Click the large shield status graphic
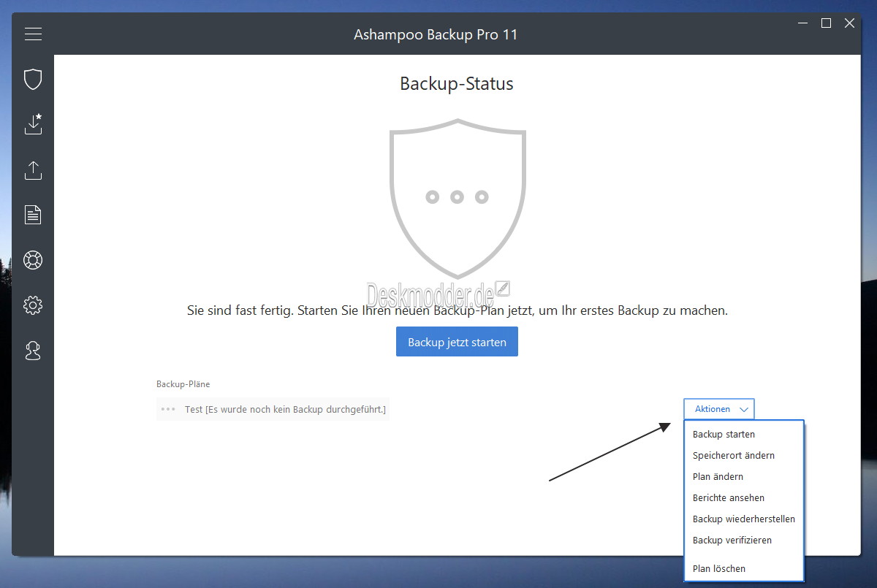The image size is (877, 588). [x=458, y=199]
